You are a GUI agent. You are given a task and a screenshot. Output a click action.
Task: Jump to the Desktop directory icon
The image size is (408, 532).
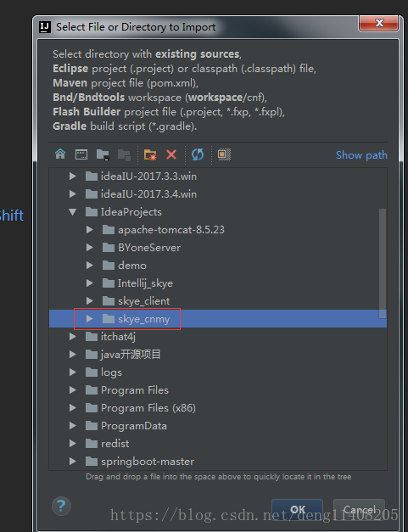(81, 154)
